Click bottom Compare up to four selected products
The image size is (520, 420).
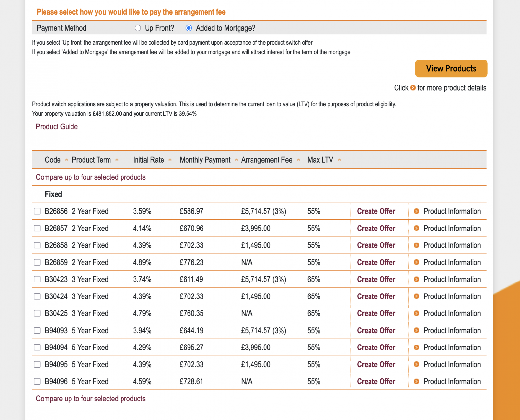[91, 399]
